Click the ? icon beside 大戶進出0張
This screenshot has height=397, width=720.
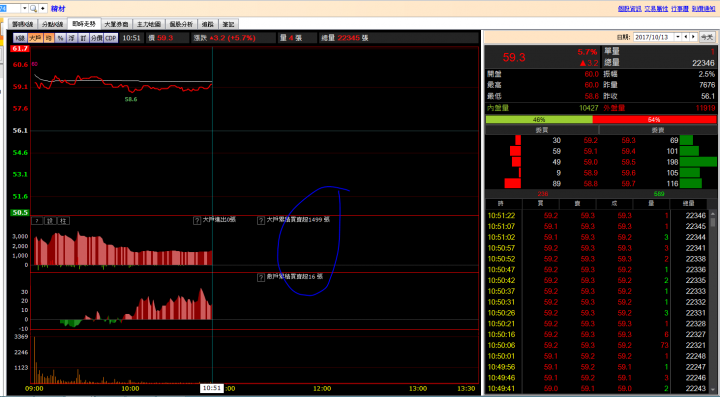click(x=197, y=221)
